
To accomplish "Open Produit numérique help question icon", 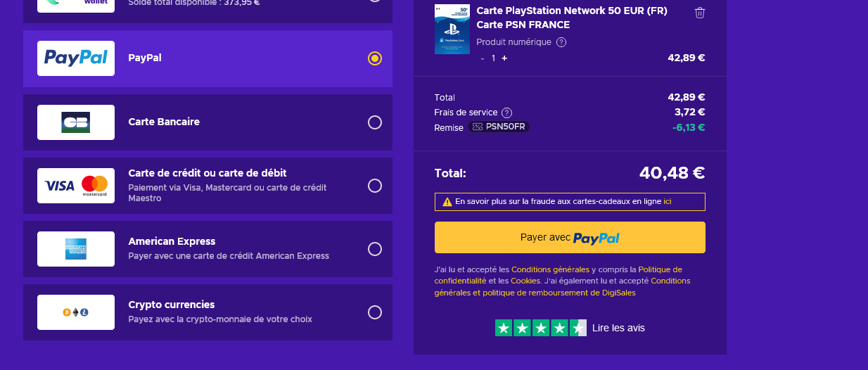I will 561,42.
